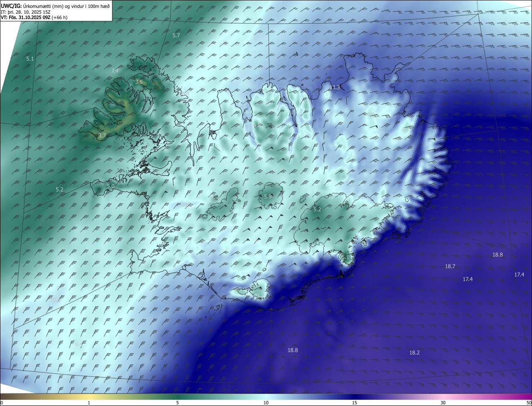Click the "0" tick on color scale
This screenshot has width=532, height=406.
coord(2,403)
